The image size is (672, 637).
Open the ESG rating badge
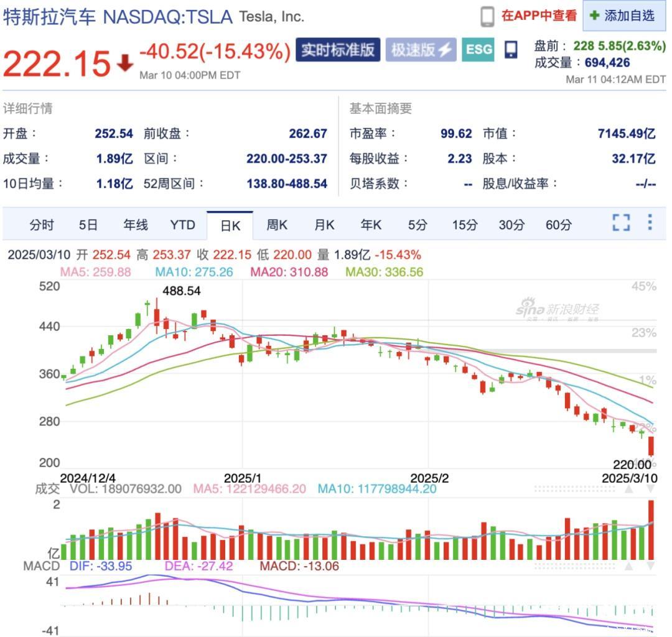pyautogui.click(x=478, y=50)
